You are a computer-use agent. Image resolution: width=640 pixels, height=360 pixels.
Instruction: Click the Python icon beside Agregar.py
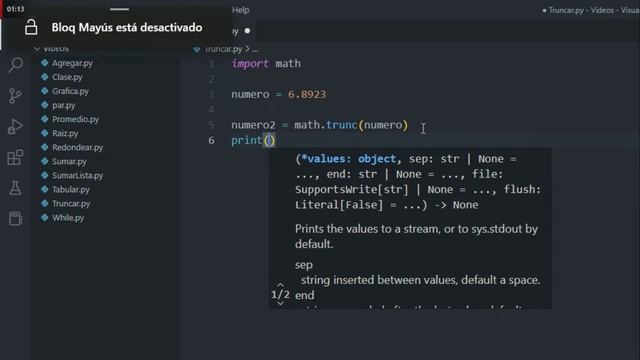pos(44,63)
